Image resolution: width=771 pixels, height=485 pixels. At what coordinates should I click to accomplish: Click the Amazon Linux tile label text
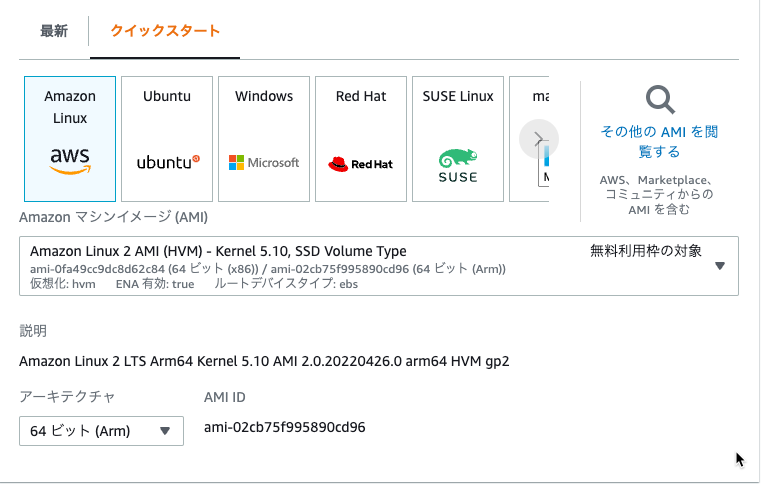[70, 107]
